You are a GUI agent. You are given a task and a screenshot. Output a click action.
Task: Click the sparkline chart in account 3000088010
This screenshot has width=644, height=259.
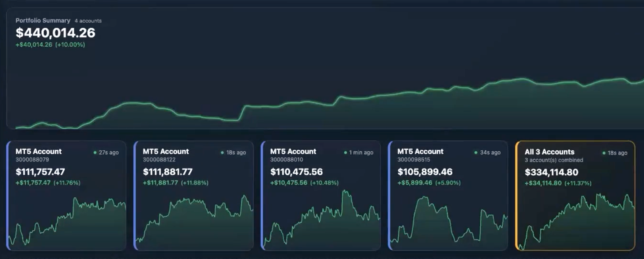322,220
